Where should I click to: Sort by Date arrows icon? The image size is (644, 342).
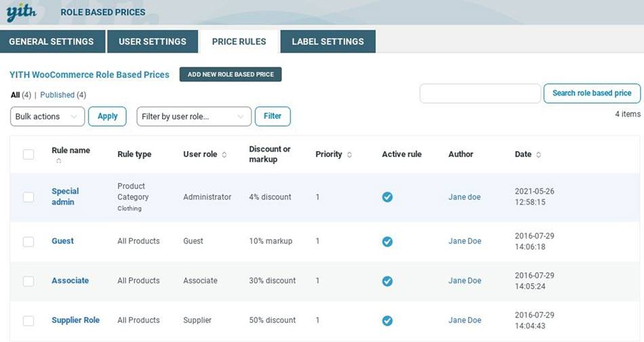538,154
